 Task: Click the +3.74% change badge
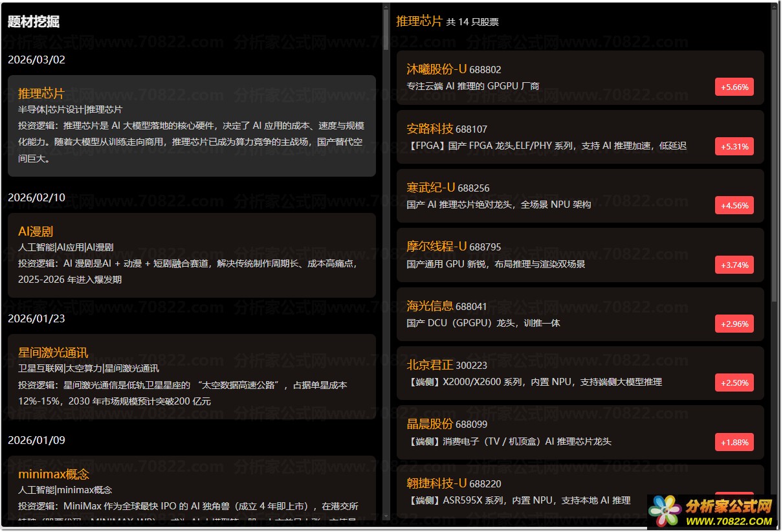734,265
